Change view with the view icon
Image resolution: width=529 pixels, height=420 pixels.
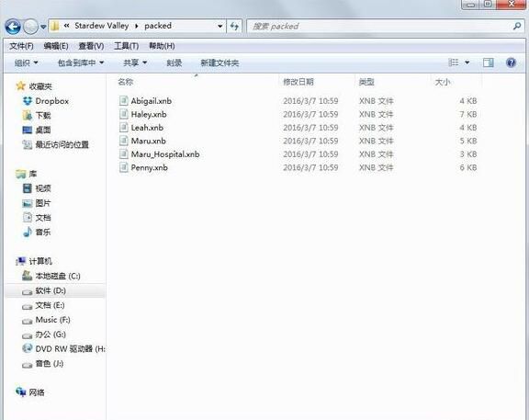click(x=453, y=62)
